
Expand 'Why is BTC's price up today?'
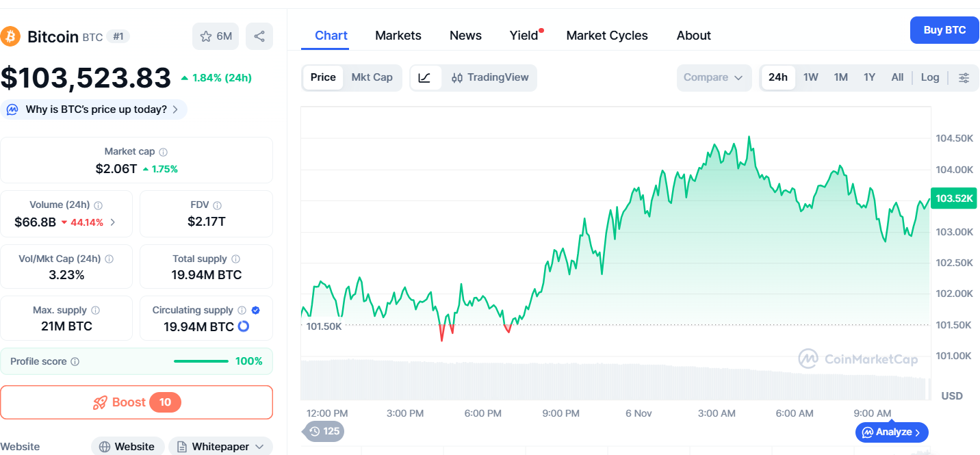point(94,109)
